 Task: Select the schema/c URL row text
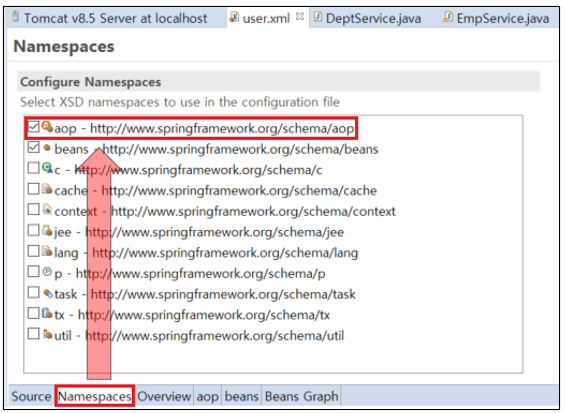tap(199, 170)
